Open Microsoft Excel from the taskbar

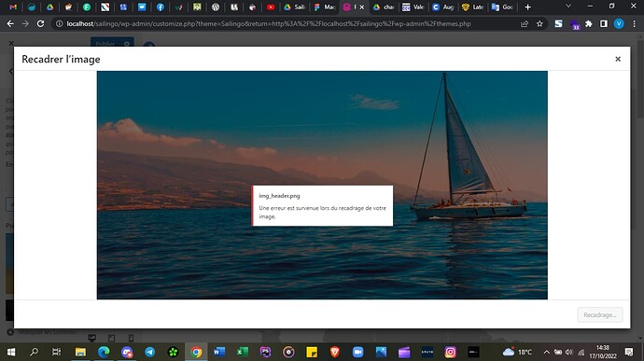pos(243,352)
